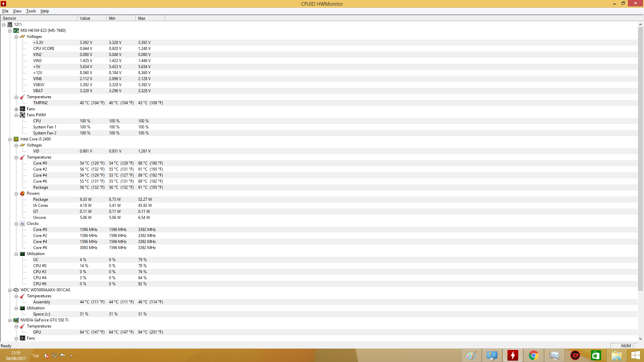This screenshot has width=644, height=362.
Task: Select the CPU VCORE voltage row
Action: tap(44, 49)
